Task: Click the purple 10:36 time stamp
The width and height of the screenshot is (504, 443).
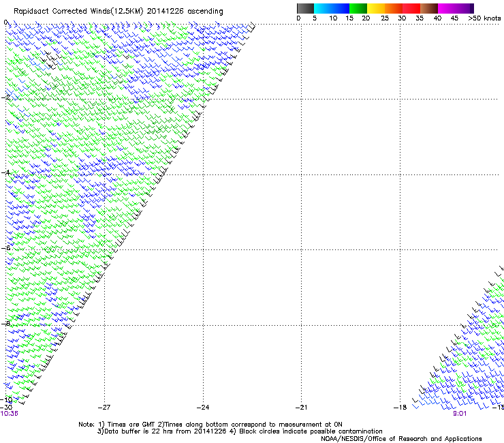Action: 9,414
